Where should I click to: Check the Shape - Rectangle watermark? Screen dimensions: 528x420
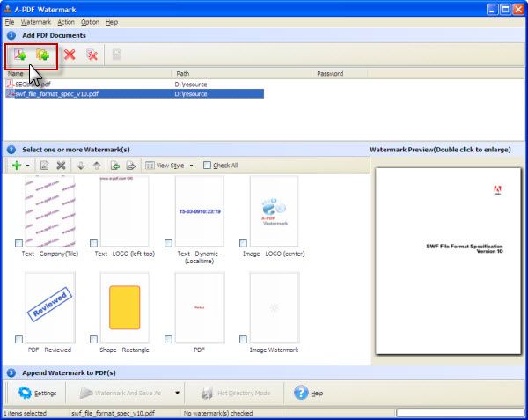click(x=93, y=339)
